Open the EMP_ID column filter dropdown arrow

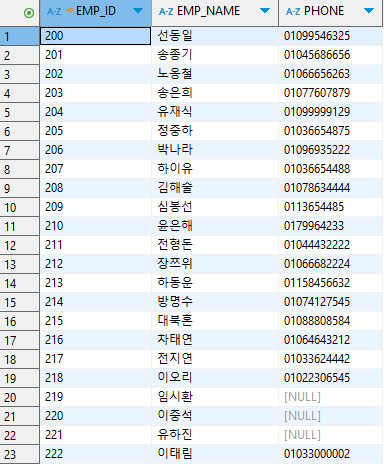(138, 11)
